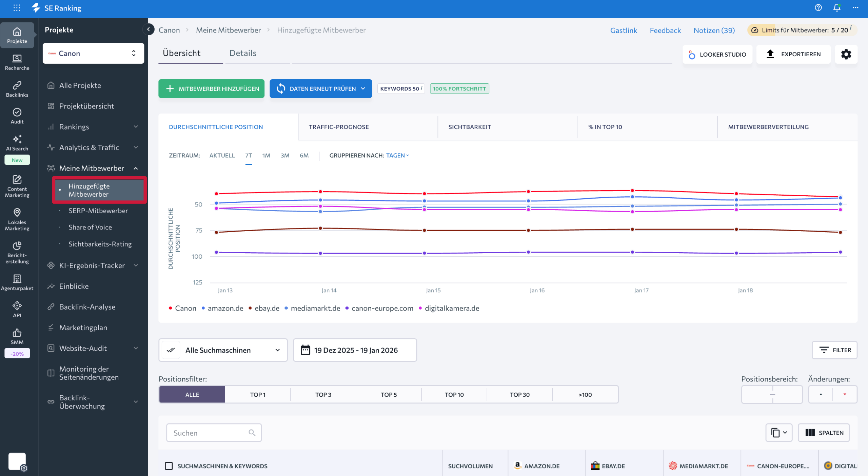Collapse the sidebar with arrow button
Screen dimensions: 868x476
149,29
